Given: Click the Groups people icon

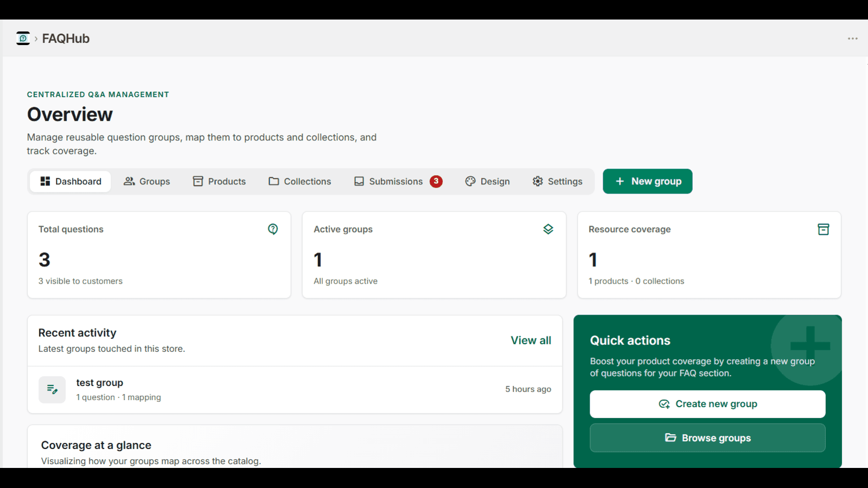Looking at the screenshot, I should click(x=129, y=181).
